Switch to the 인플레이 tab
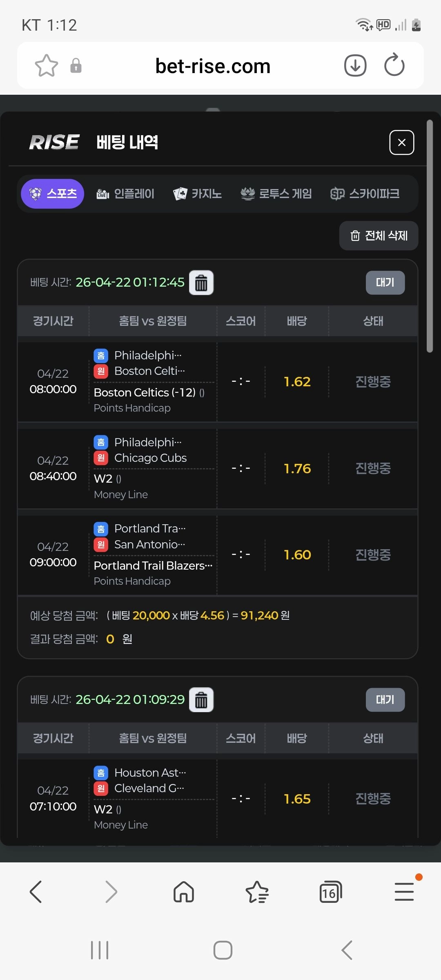The image size is (441, 980). click(125, 194)
